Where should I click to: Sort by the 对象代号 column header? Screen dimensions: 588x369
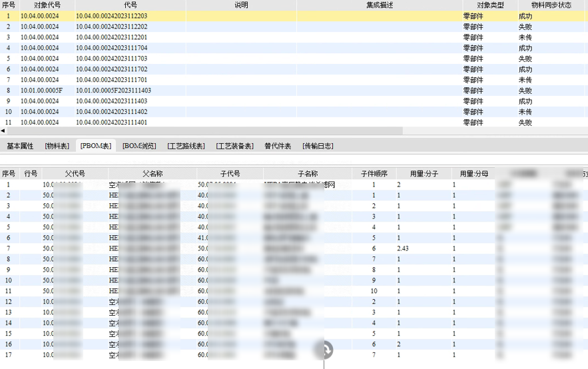pos(47,5)
